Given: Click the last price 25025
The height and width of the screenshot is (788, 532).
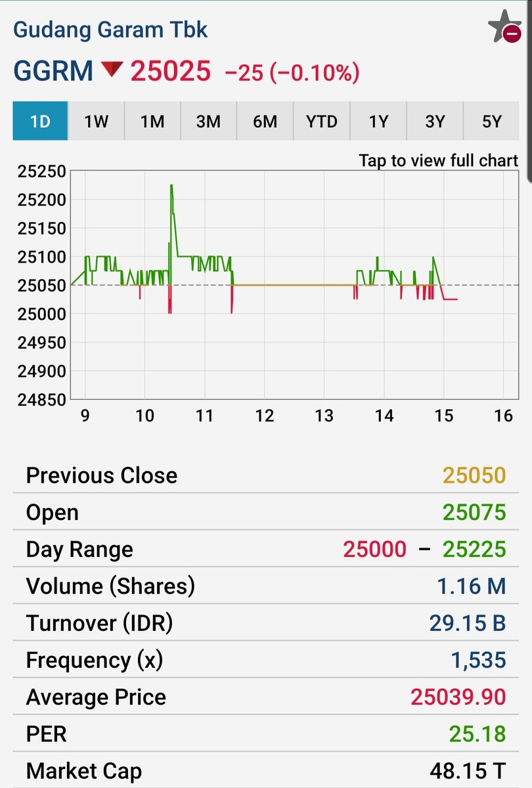Looking at the screenshot, I should coord(171,71).
